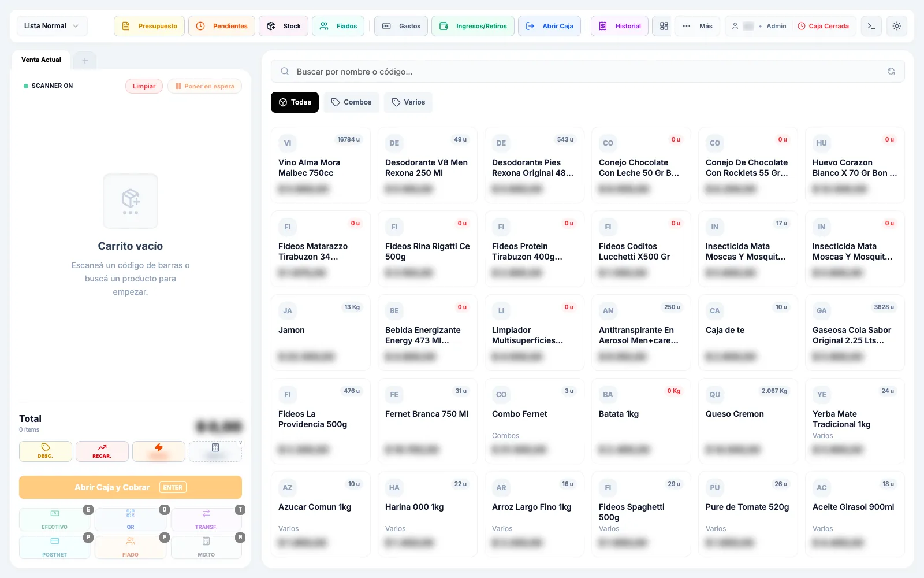Open the Presupuesto document button

(x=150, y=26)
